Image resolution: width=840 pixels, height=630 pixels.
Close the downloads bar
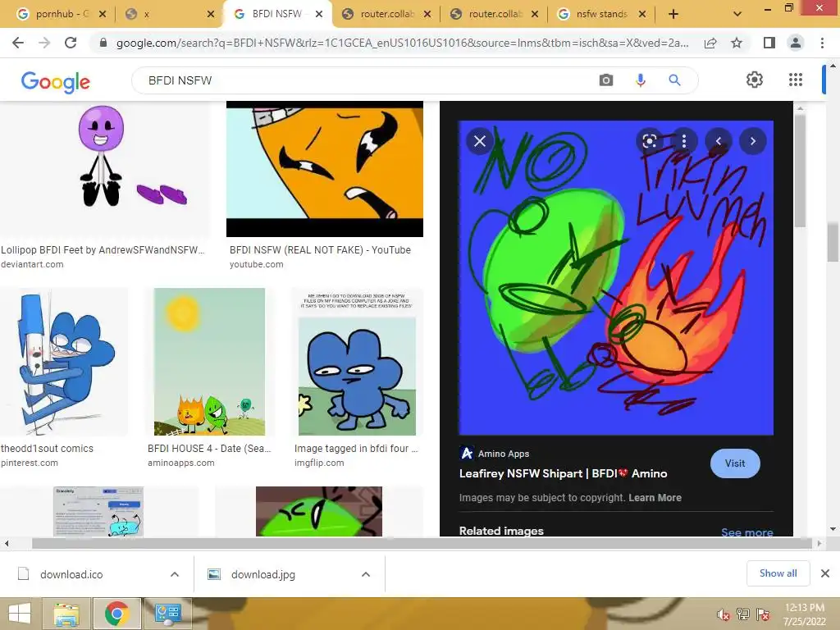click(x=825, y=573)
